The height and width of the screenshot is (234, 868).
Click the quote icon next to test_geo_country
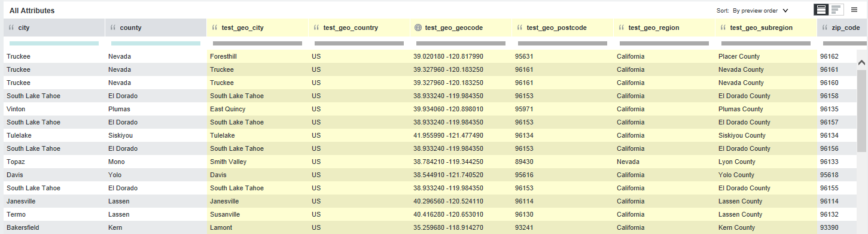pyautogui.click(x=316, y=28)
